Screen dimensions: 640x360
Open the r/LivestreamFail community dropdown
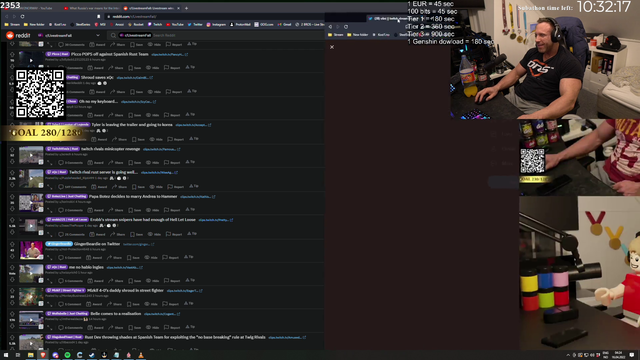point(69,36)
